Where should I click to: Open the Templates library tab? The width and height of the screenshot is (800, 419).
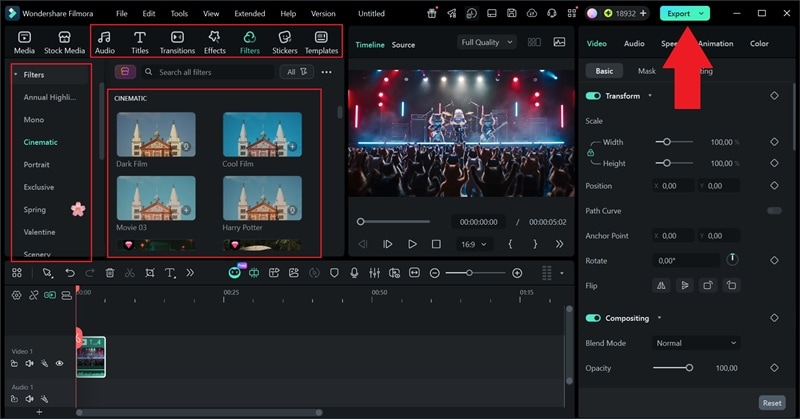(x=321, y=42)
